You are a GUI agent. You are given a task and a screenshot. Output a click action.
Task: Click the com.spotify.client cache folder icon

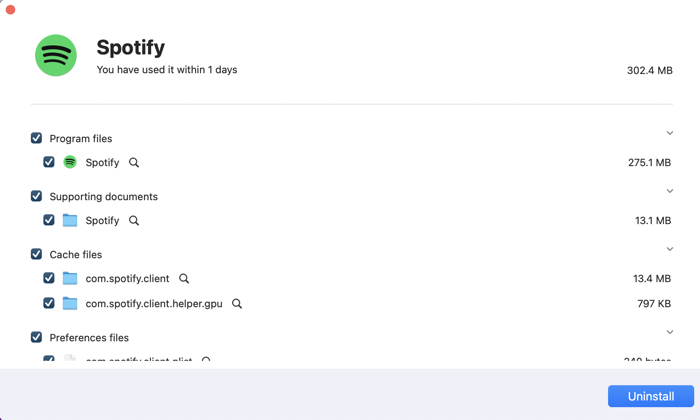(70, 278)
